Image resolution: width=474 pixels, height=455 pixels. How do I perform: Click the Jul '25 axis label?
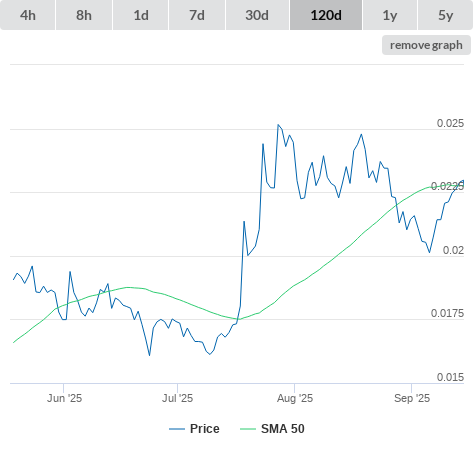click(x=177, y=398)
